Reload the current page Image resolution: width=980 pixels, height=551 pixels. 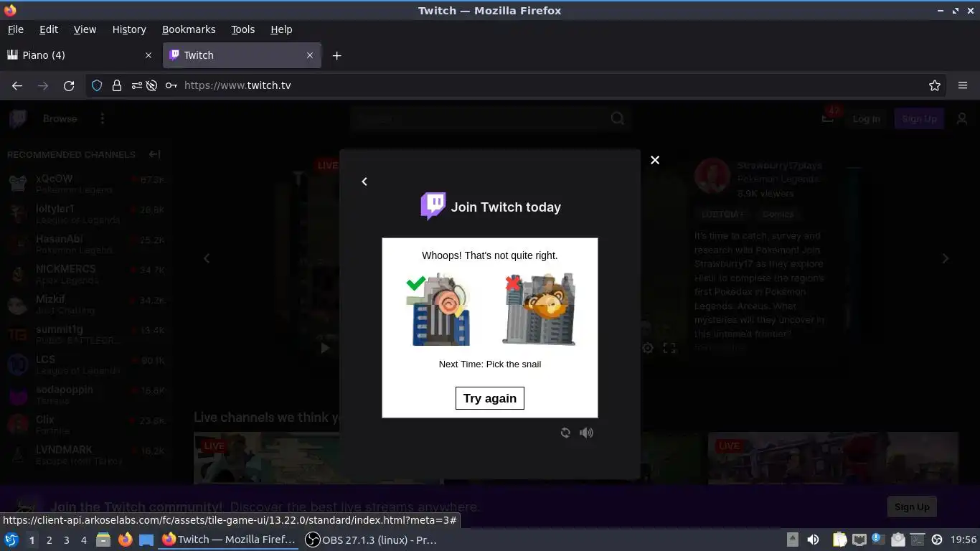69,85
